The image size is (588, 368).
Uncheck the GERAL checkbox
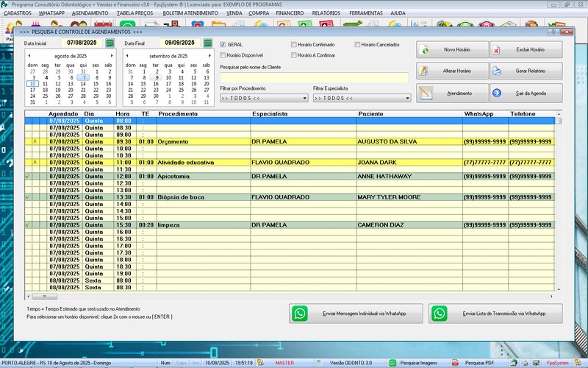(x=224, y=45)
